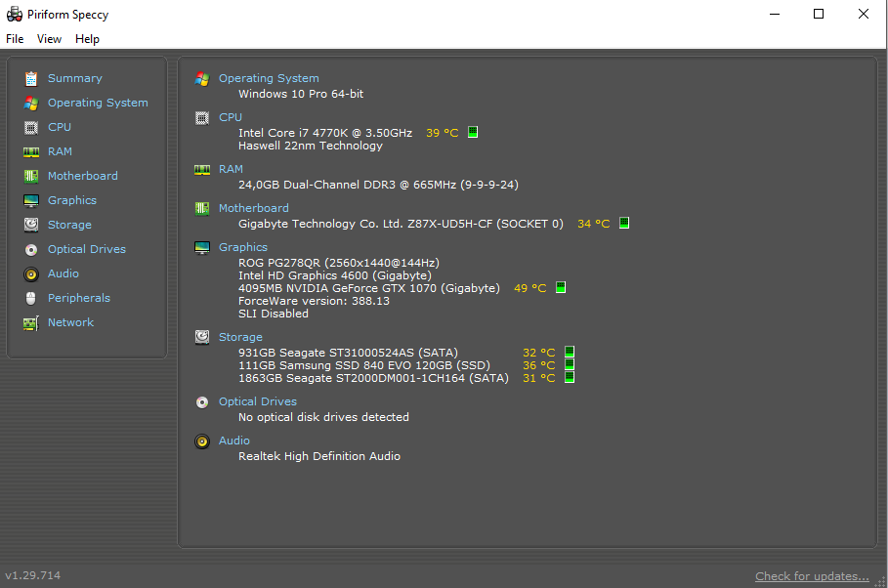
Task: Click the temperature bar for the Samsung SSD
Action: (x=570, y=364)
